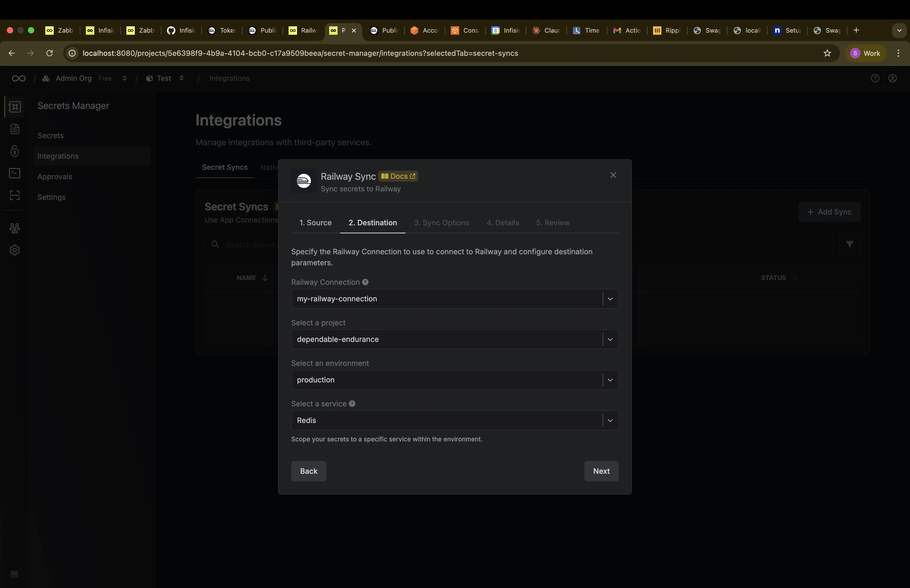Screen dimensions: 910x588
Task: Open the Docs link
Action: (x=398, y=176)
